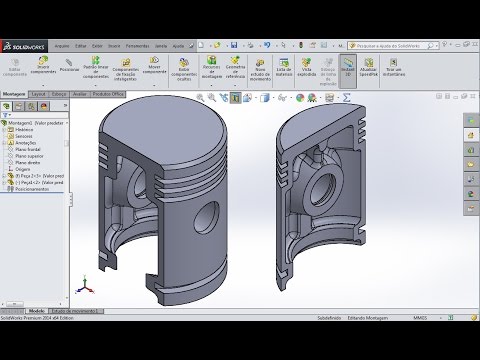The height and width of the screenshot is (360, 480).
Task: Open Recursos de montagem
Action: point(212,67)
